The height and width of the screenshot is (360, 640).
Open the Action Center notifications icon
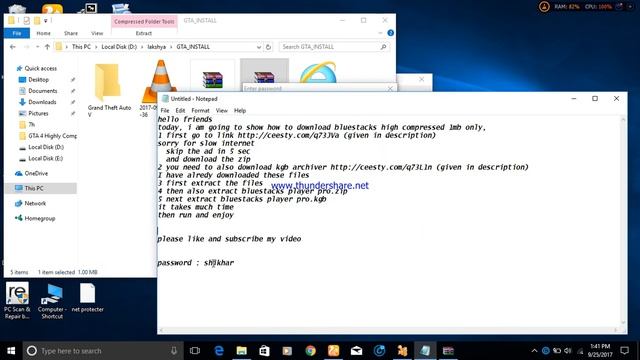click(624, 350)
